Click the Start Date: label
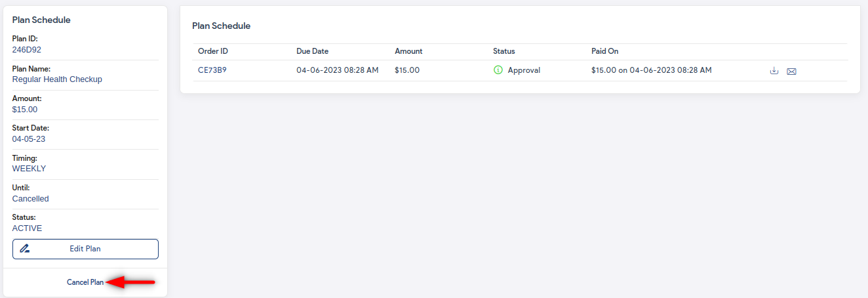 click(x=31, y=128)
